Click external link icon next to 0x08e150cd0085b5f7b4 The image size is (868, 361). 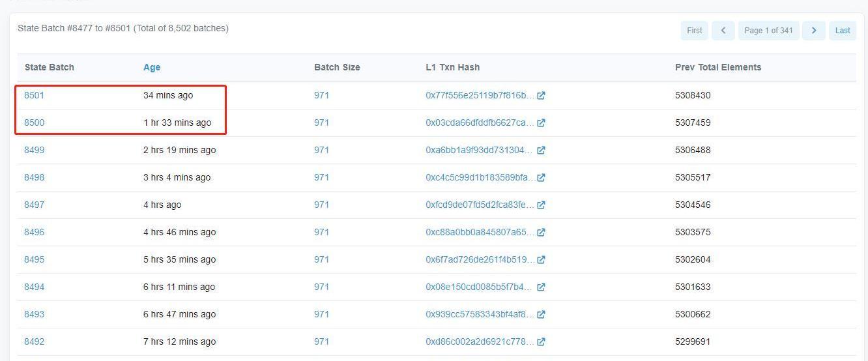[x=541, y=287]
